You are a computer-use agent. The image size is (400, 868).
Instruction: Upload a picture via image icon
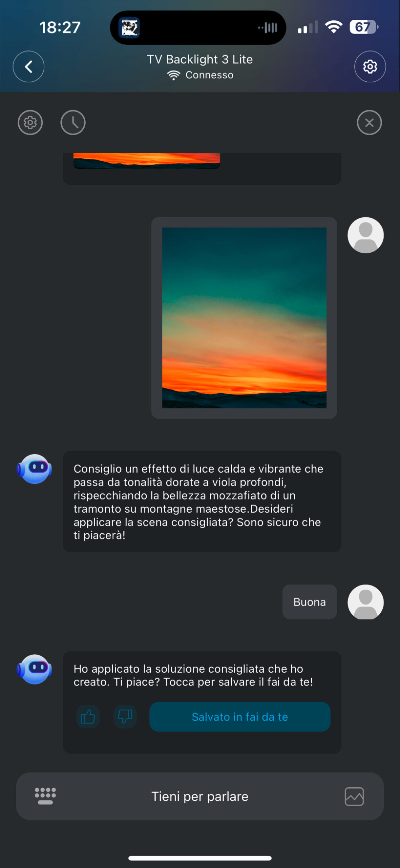(x=354, y=796)
